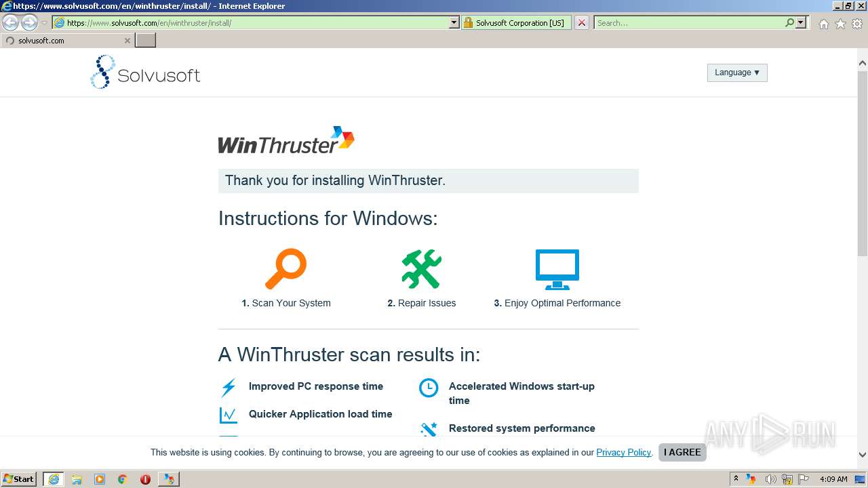Open a new blank tab
The height and width of the screenshot is (488, 868).
pos(146,40)
